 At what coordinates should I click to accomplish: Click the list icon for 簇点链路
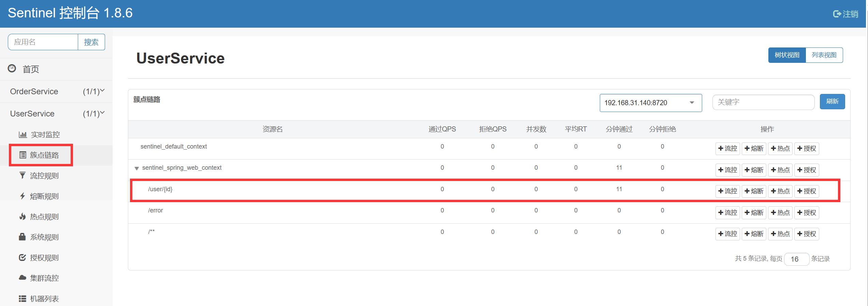(x=23, y=155)
